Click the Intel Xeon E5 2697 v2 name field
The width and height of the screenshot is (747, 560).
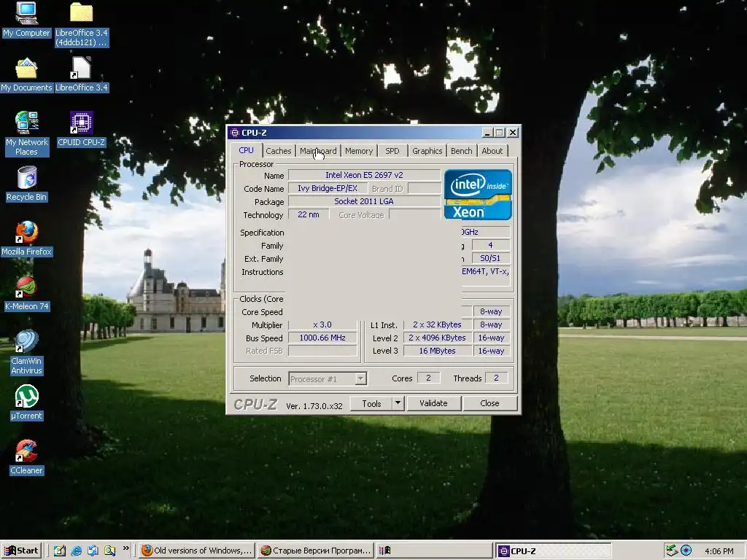coord(365,175)
